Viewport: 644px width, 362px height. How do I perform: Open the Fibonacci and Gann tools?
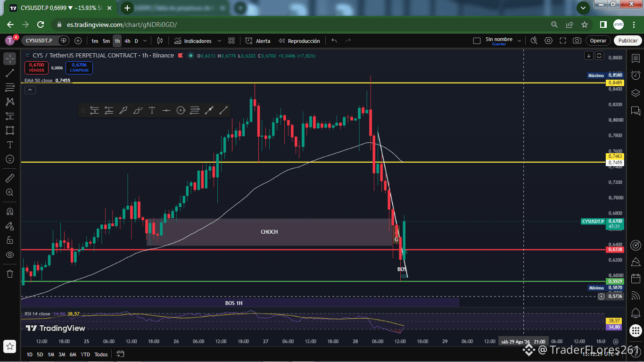[x=10, y=87]
